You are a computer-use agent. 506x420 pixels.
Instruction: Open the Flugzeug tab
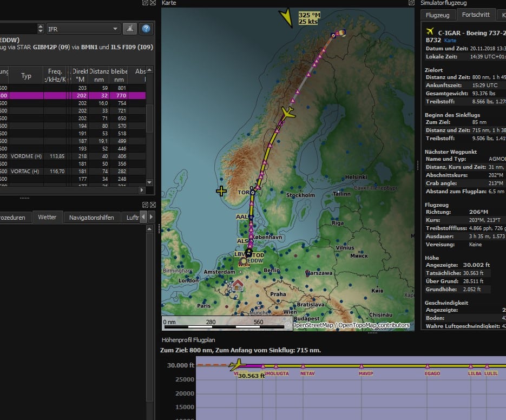pos(437,15)
